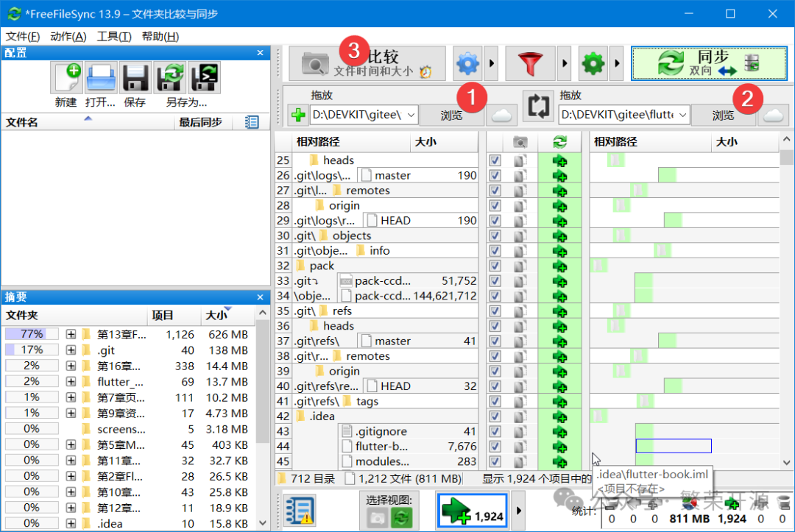This screenshot has height=532, width=795.
Task: Open the 工具 menu
Action: pos(114,37)
